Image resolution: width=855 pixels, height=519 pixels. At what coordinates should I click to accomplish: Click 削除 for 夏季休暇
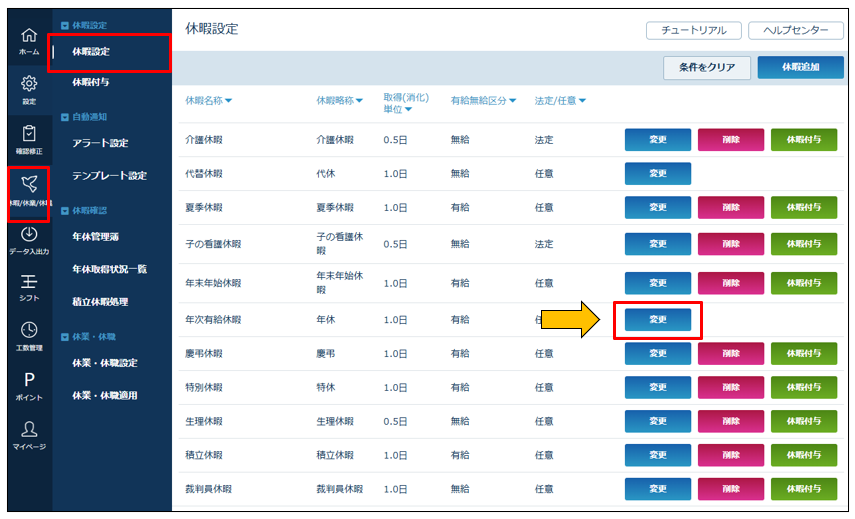[731, 207]
